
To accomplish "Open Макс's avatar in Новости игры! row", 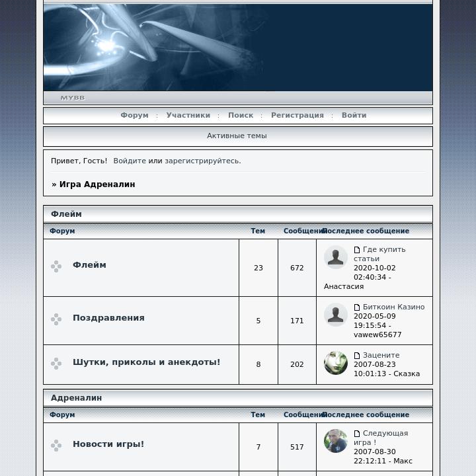I will click(x=335, y=441).
